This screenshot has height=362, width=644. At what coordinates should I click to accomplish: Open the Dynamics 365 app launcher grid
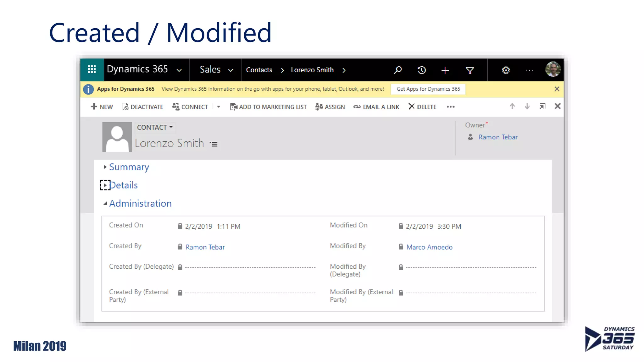[92, 69]
